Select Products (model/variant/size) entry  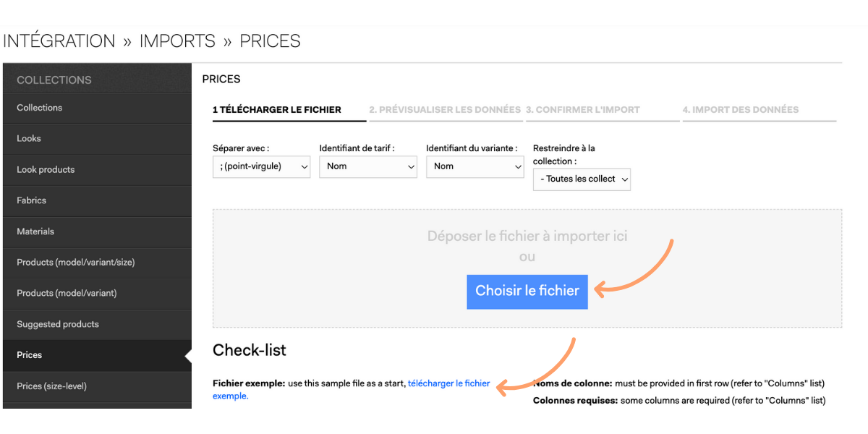coord(97,263)
